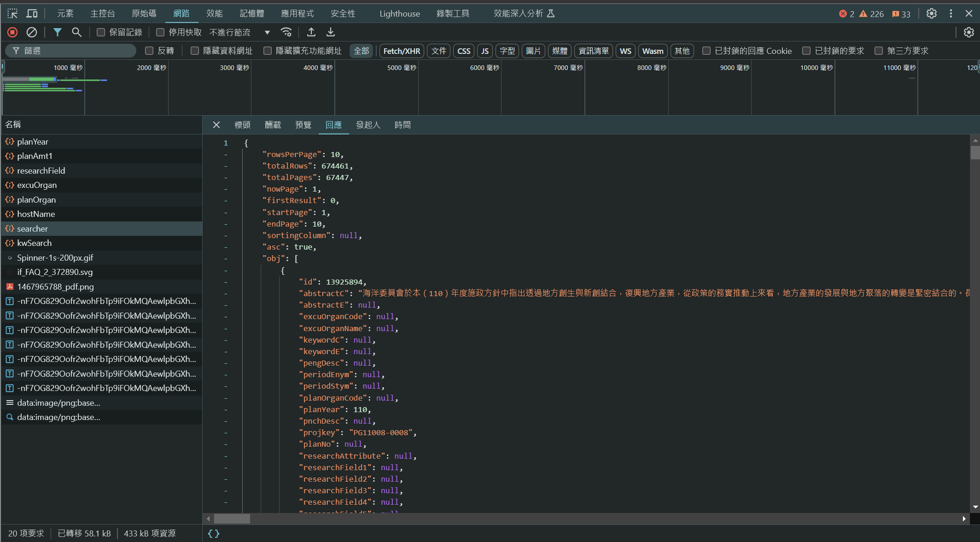Select the kwSearch request in the list
The image size is (980, 542).
35,243
